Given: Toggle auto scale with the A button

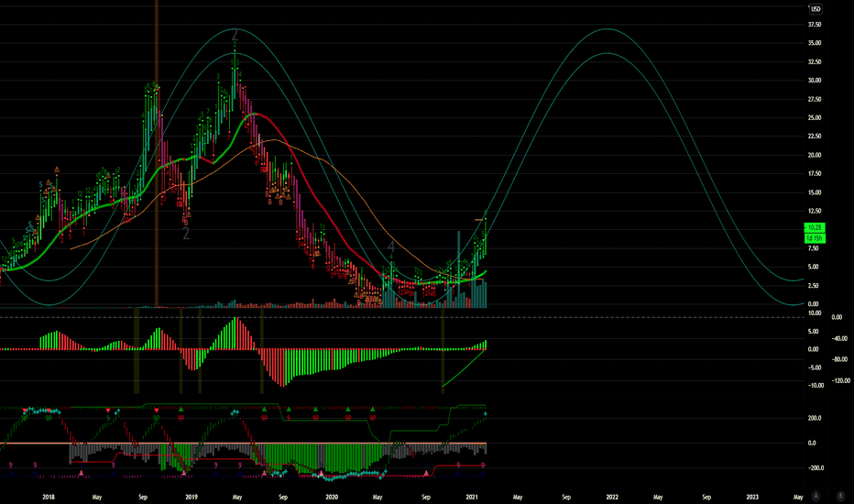Looking at the screenshot, I should coord(816,496).
